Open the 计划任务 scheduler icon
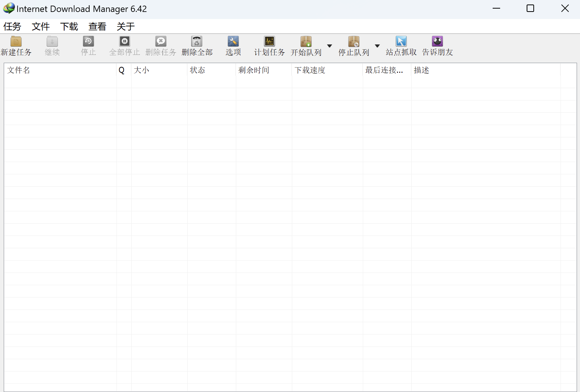Image resolution: width=580 pixels, height=392 pixels. (269, 41)
